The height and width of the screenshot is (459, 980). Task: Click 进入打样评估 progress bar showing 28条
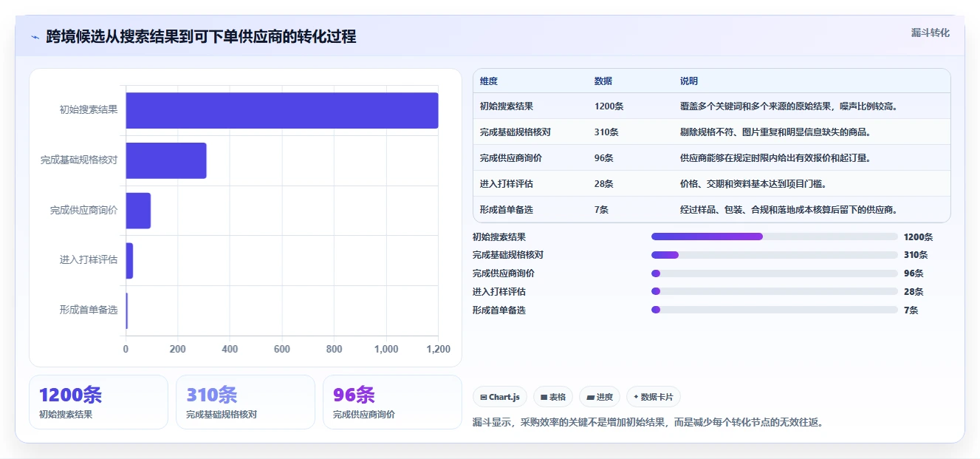(x=775, y=292)
